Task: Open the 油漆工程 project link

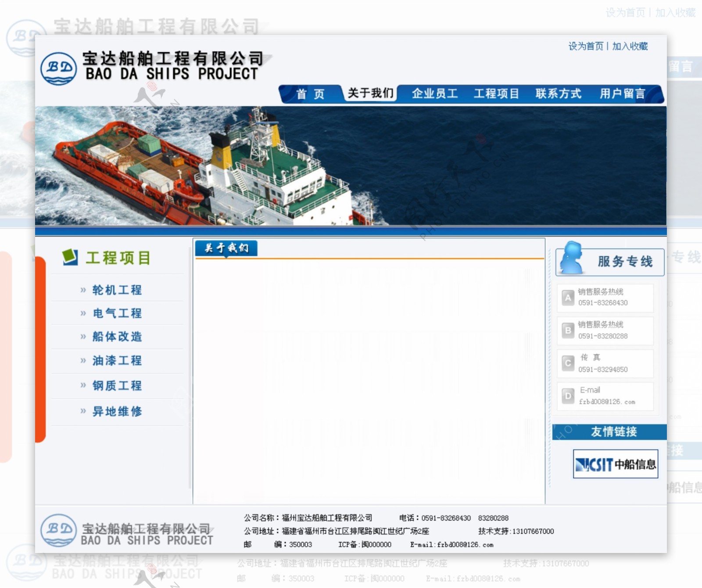Action: pyautogui.click(x=117, y=361)
